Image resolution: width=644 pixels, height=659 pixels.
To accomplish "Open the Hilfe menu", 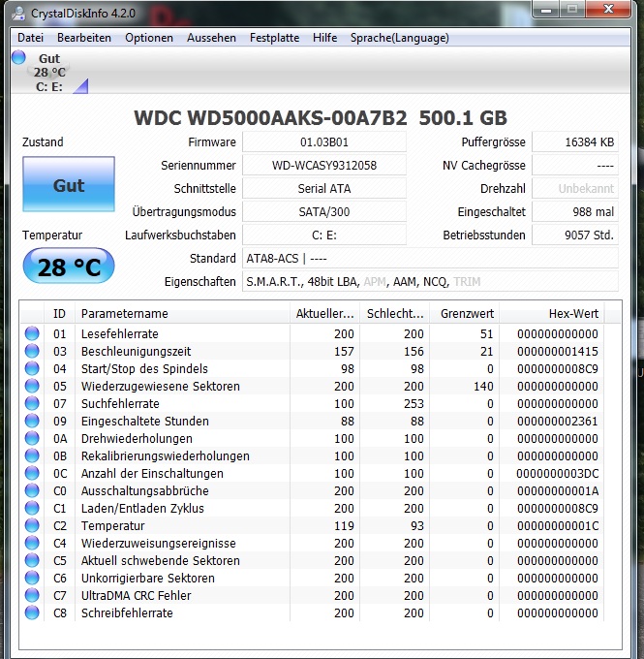I will click(x=324, y=38).
